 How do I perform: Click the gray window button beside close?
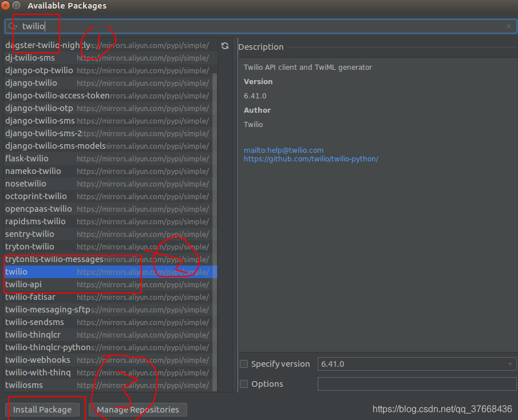[x=16, y=5]
